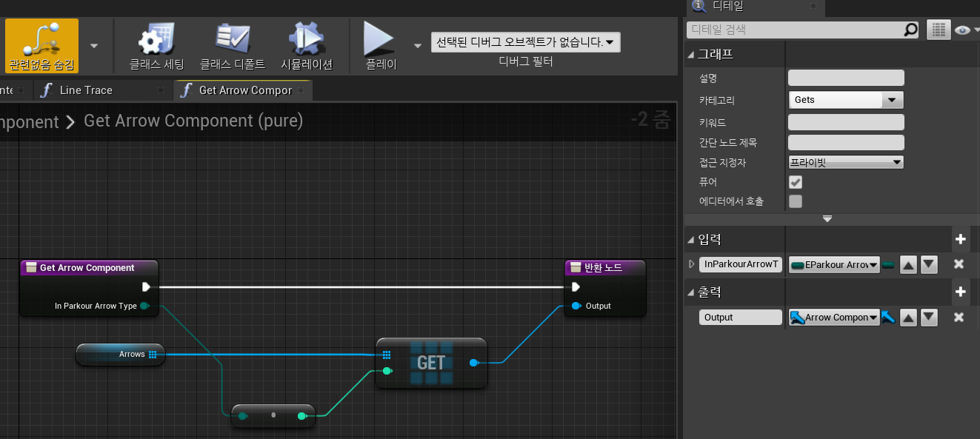Click the Get Arrow Component breadcrumb text

(x=193, y=121)
